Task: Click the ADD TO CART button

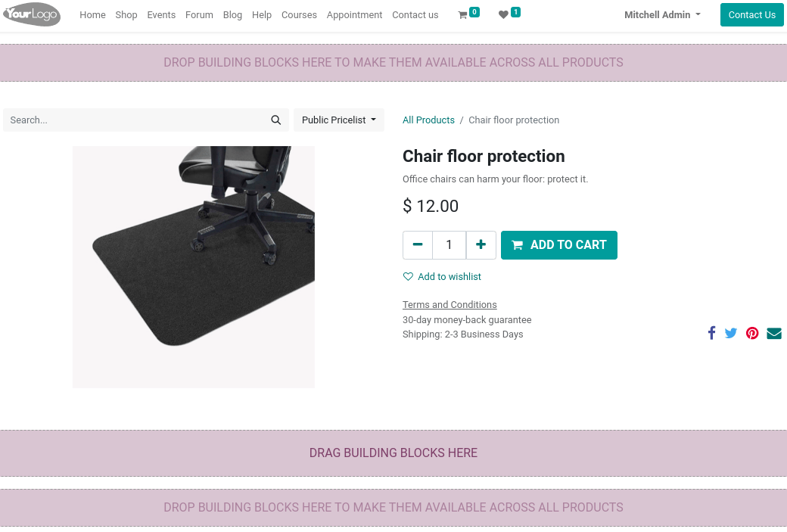Action: coord(558,244)
